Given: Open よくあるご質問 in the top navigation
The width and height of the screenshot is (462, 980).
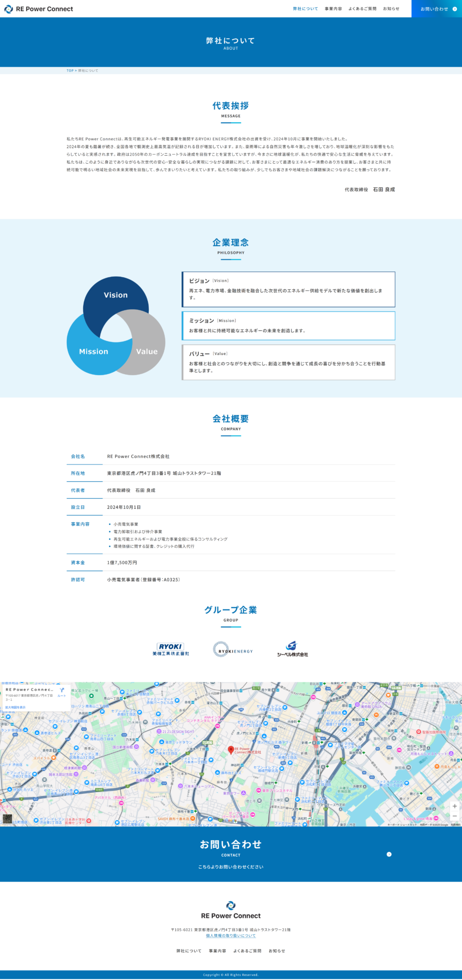Looking at the screenshot, I should [x=363, y=9].
